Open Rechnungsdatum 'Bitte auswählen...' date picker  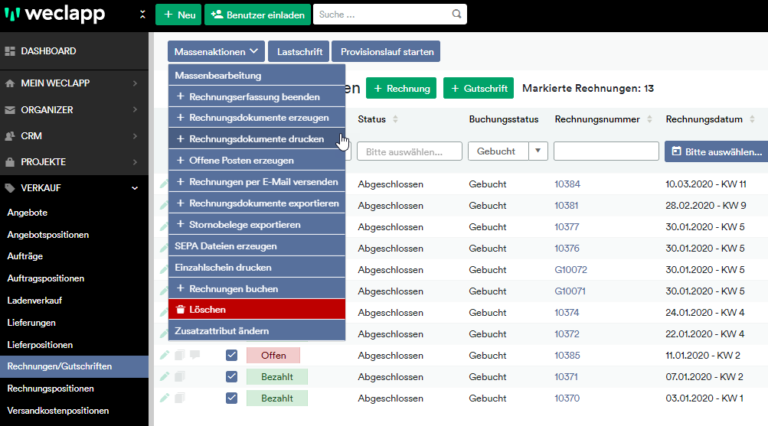(717, 151)
